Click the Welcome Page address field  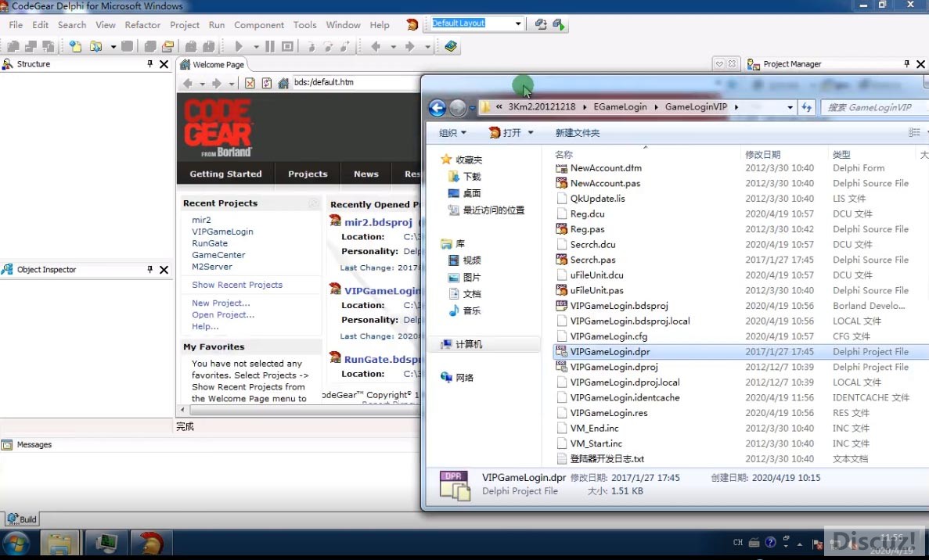tap(355, 82)
